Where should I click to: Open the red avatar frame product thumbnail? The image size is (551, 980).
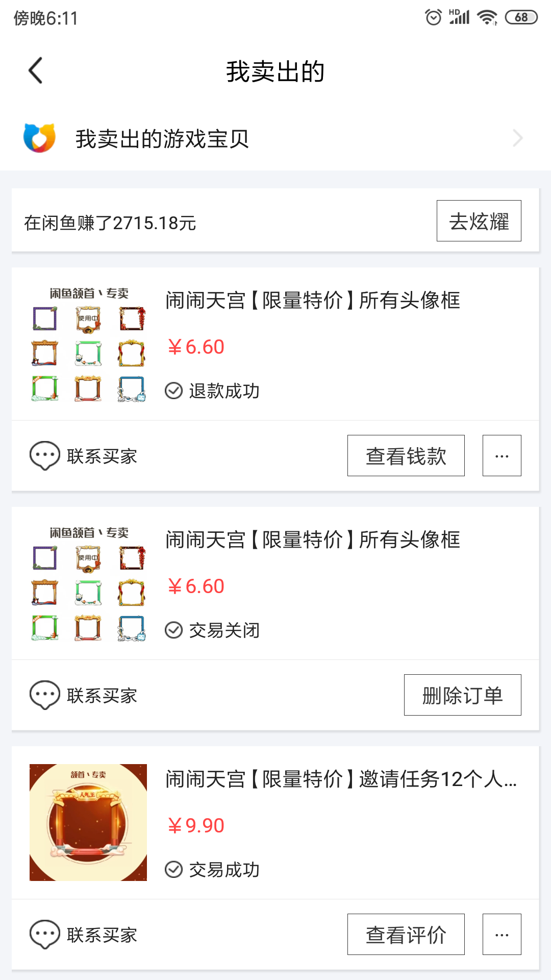point(88,822)
